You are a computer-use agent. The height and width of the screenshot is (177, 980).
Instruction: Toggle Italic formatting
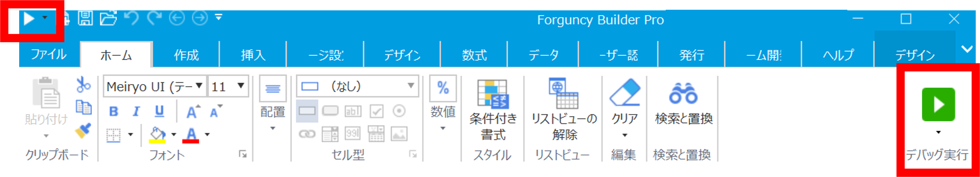click(x=136, y=112)
